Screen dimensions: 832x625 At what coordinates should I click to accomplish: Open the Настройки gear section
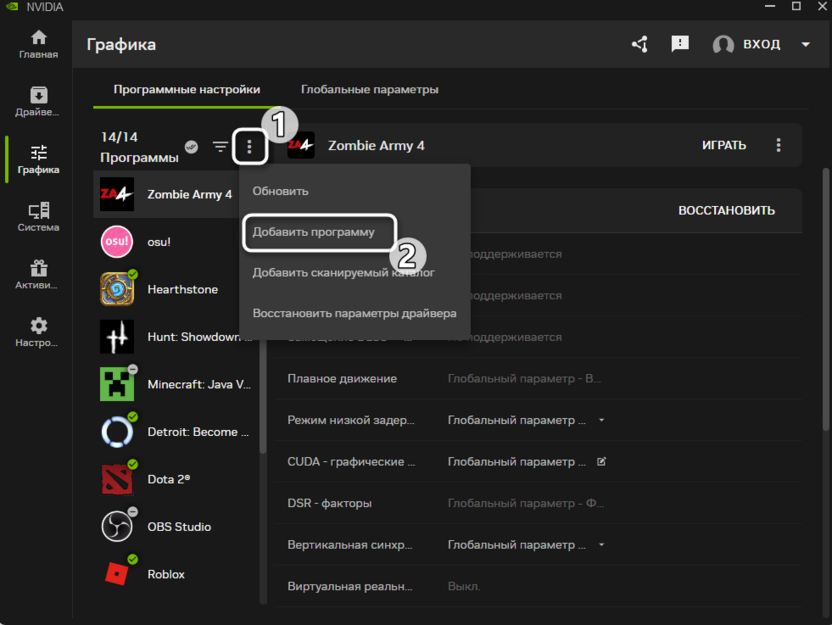(38, 332)
